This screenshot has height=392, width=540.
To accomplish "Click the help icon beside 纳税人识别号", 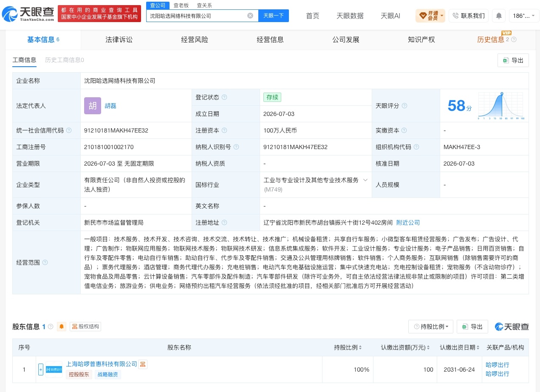I will point(236,147).
